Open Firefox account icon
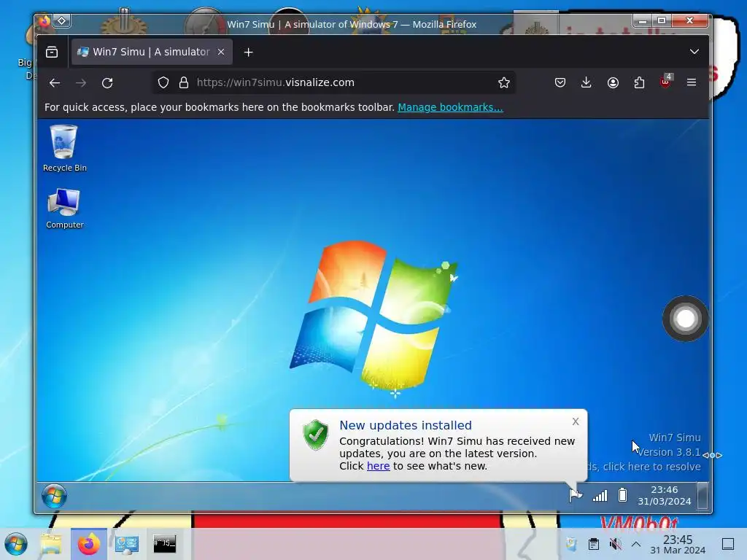747x560 pixels. pyautogui.click(x=613, y=83)
